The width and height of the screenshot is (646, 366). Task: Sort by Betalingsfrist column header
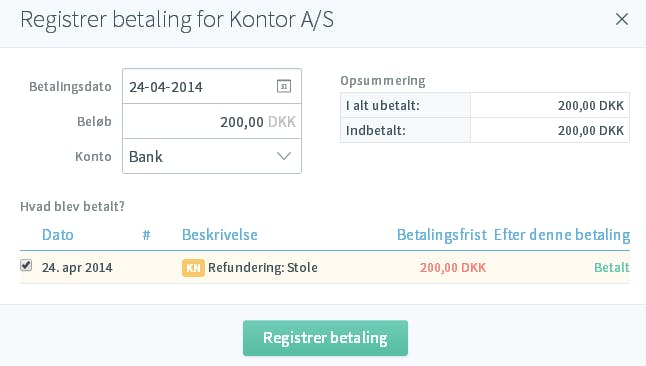click(442, 235)
